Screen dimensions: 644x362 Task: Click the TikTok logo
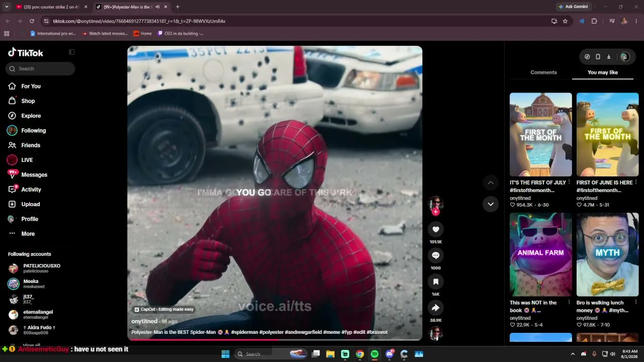tap(26, 53)
